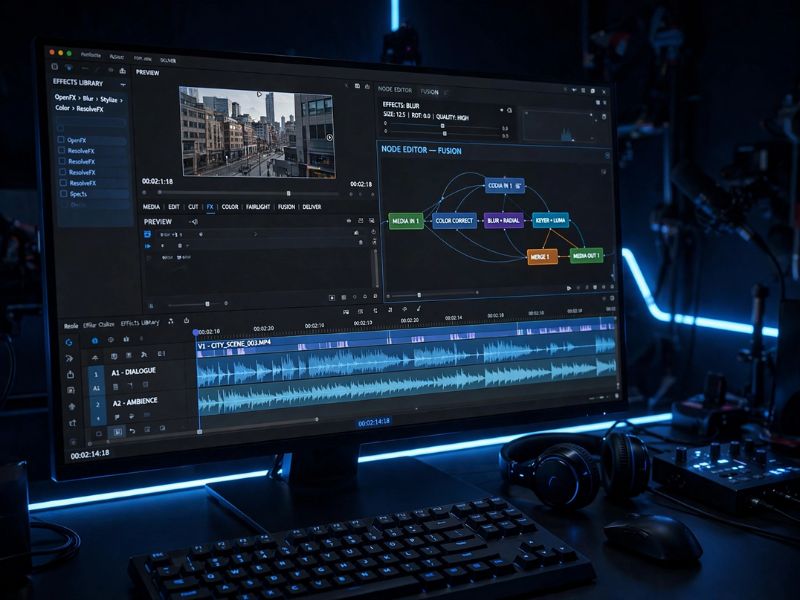Select the active FX page tab
This screenshot has height=600, width=800.
210,207
